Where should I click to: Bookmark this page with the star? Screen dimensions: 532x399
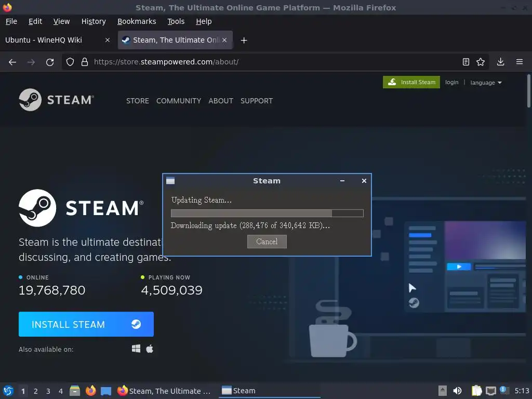click(x=481, y=62)
